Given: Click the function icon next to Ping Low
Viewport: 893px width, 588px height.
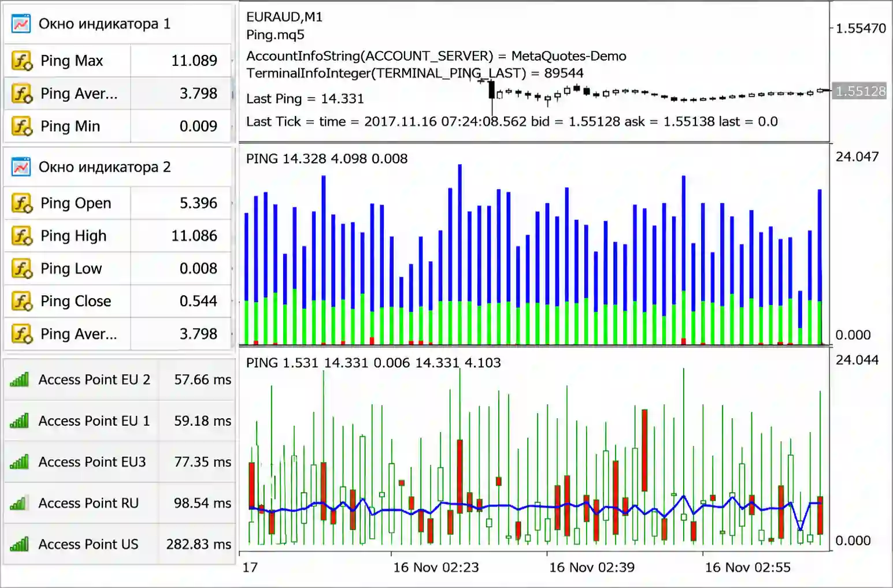Looking at the screenshot, I should tap(22, 269).
